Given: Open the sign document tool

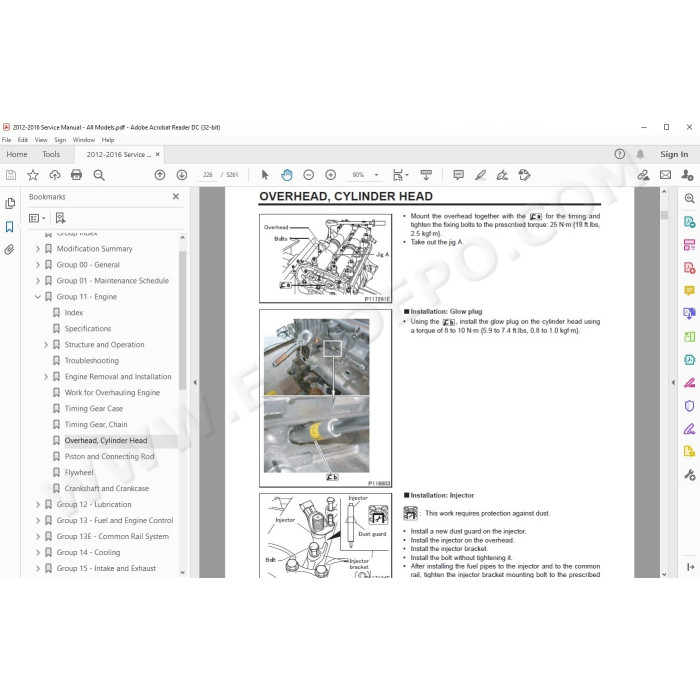Looking at the screenshot, I should (x=502, y=175).
